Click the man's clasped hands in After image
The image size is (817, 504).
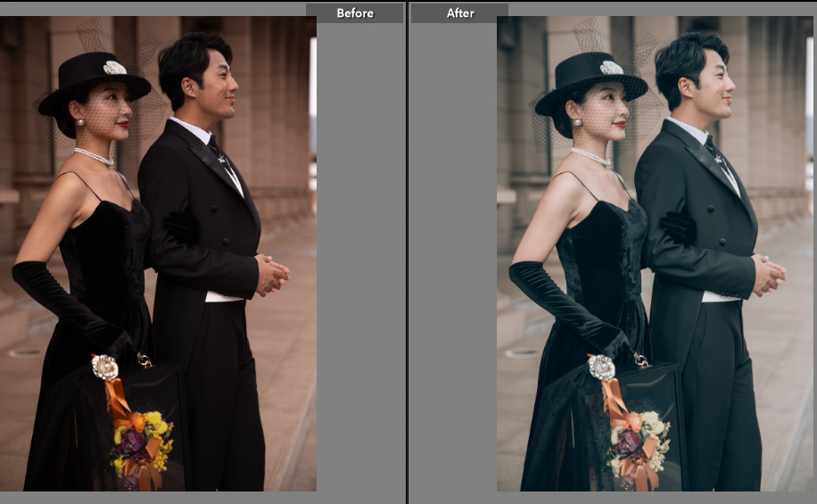767,274
